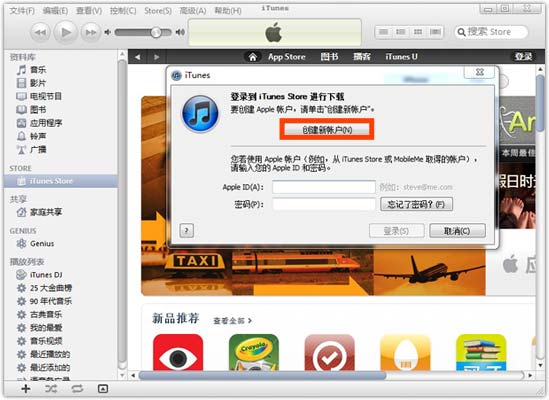Adjust the volume slider knob
Viewport: 549px width, 400px height.
156,33
